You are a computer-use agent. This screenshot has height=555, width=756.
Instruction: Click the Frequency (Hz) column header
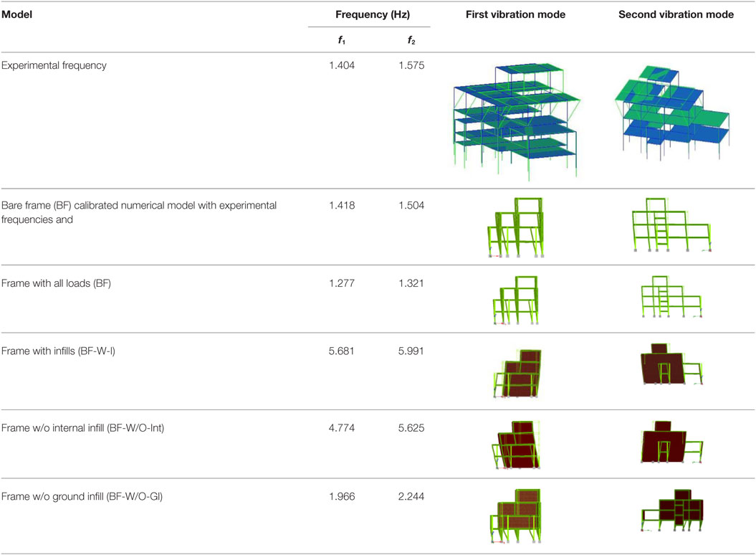[373, 14]
